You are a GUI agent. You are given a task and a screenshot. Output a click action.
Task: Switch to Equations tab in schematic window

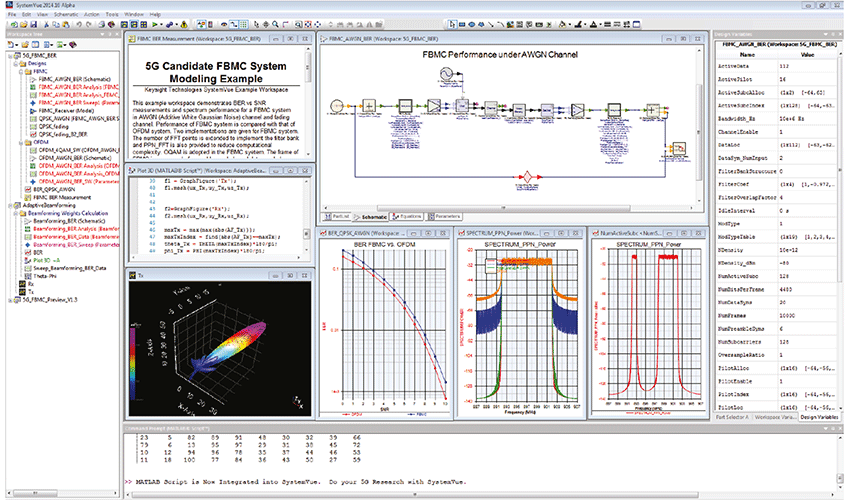coord(407,217)
